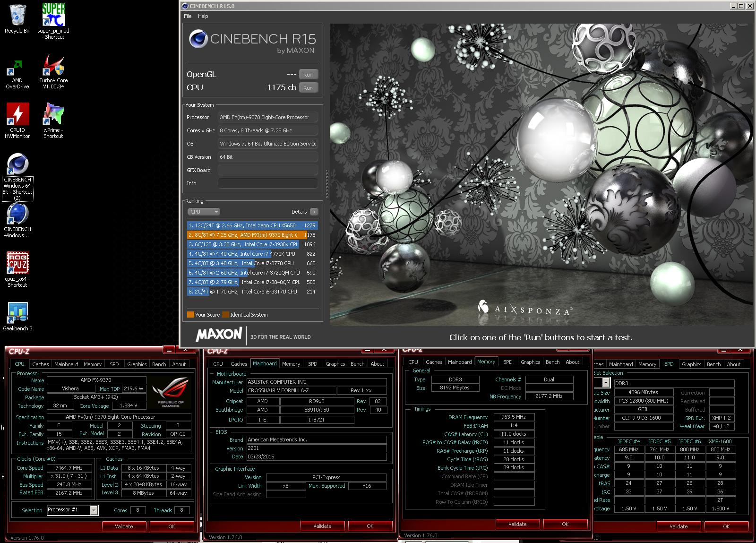Click Validate in the Memory CPU-Z window
The height and width of the screenshot is (543, 756).
[x=517, y=524]
